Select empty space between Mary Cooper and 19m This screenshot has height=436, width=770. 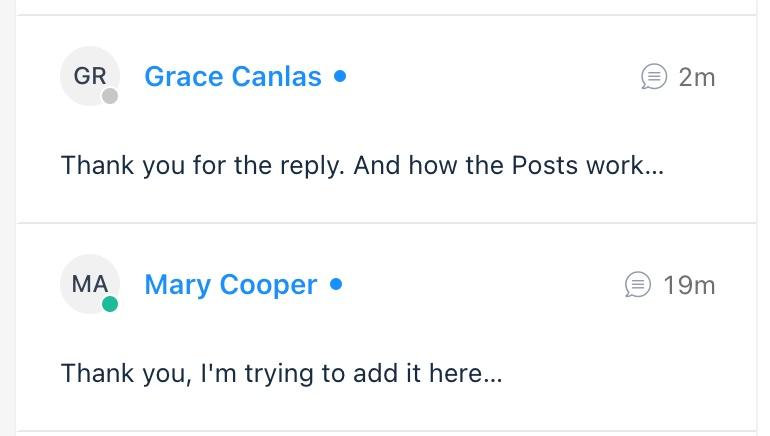[x=481, y=285]
